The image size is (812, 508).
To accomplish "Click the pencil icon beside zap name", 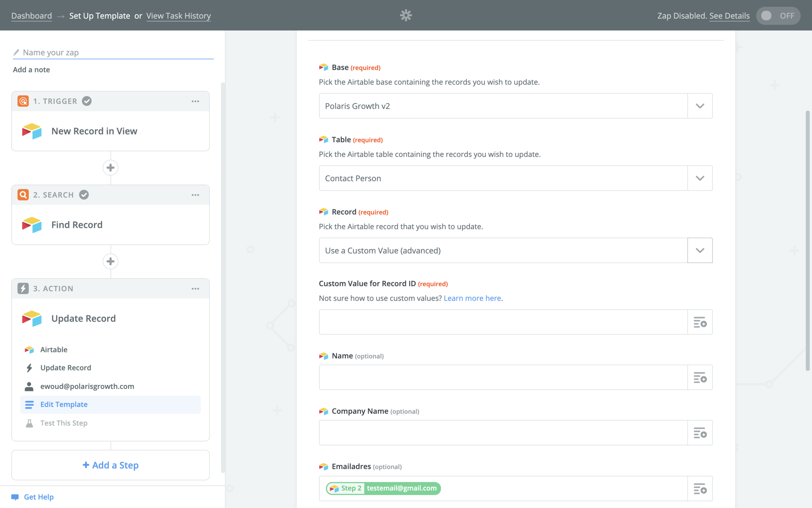I will [x=16, y=52].
